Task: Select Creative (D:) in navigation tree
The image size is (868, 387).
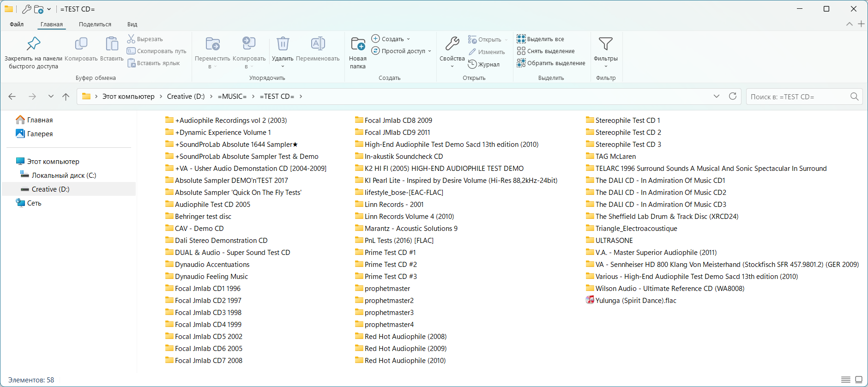Action: 45,189
